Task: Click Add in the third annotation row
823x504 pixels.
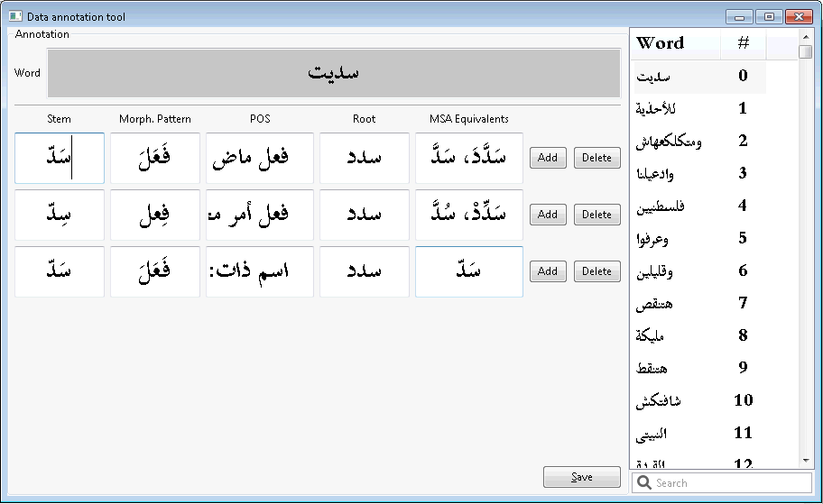Action: point(548,271)
